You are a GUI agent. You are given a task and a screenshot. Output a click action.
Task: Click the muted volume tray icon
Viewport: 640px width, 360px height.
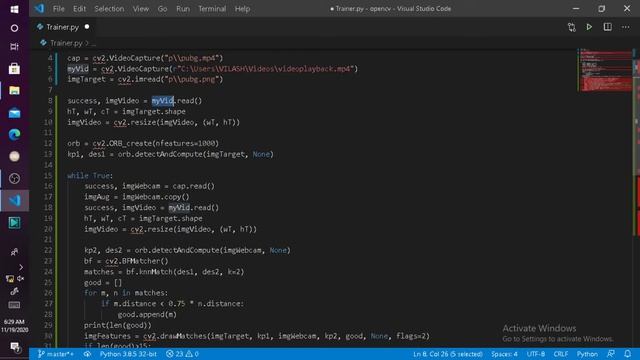pyautogui.click(x=20, y=278)
